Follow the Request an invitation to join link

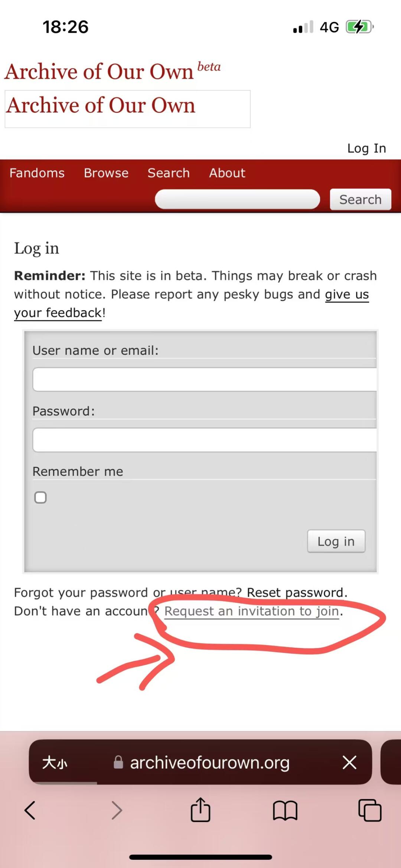point(252,611)
